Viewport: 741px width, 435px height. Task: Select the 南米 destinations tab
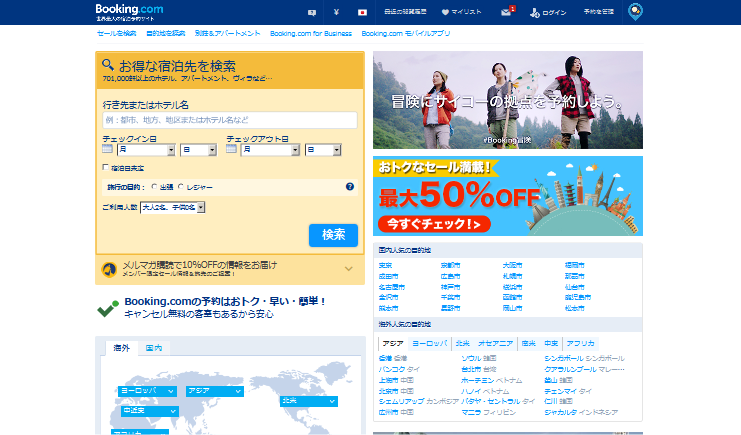[x=529, y=343]
